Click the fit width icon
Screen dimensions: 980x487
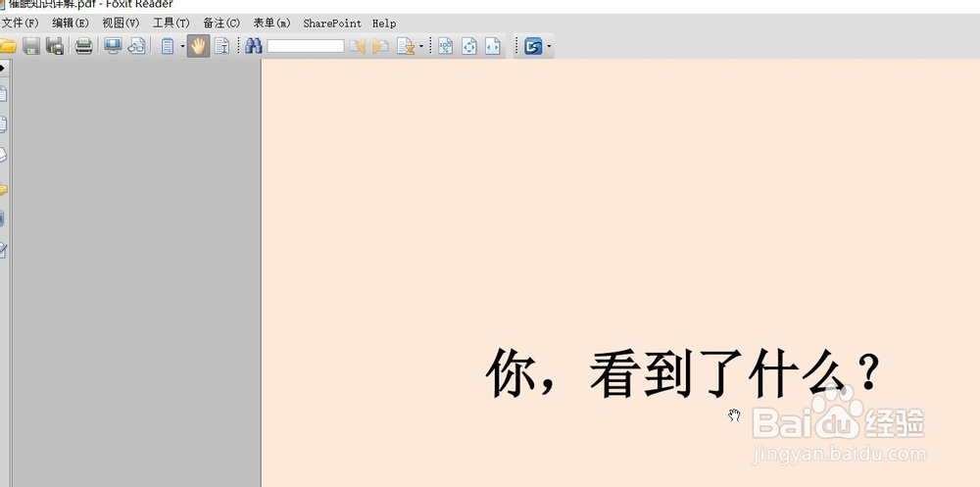[x=493, y=46]
